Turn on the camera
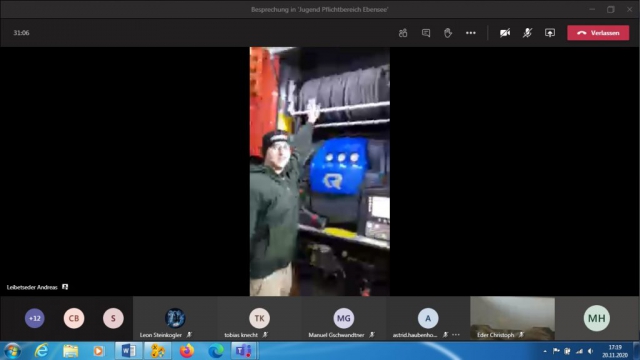This screenshot has height=360, width=640. (x=505, y=33)
